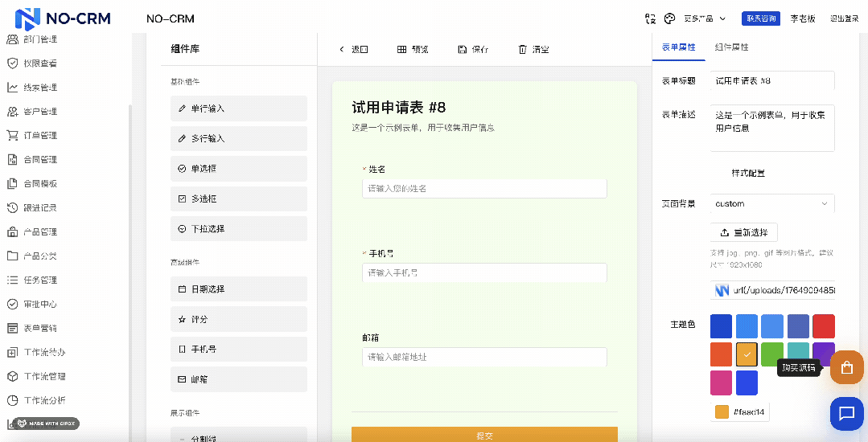Click the 保存 save icon in toolbar

(463, 49)
